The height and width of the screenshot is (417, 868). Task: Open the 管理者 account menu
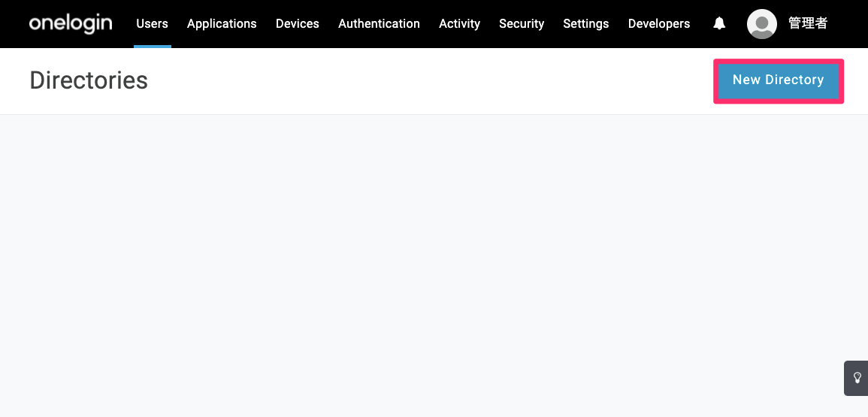tap(808, 23)
